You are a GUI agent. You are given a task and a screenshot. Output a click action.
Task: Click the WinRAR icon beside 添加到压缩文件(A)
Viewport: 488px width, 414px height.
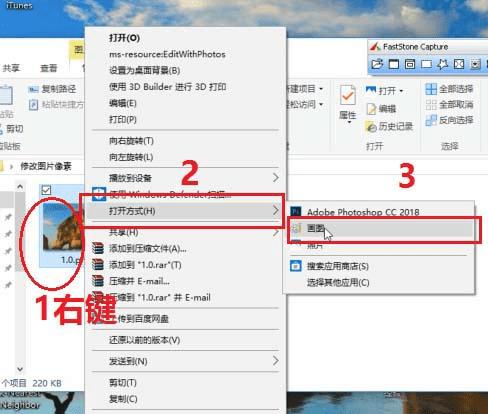pyautogui.click(x=98, y=248)
